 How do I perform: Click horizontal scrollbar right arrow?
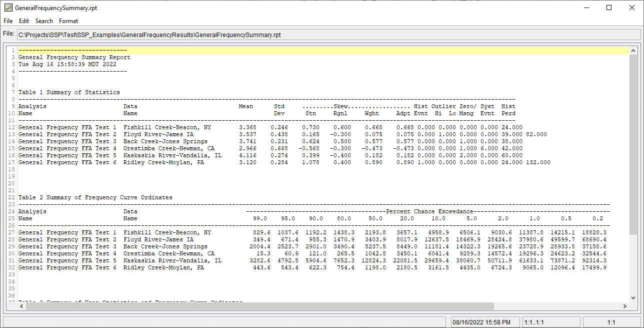624,306
